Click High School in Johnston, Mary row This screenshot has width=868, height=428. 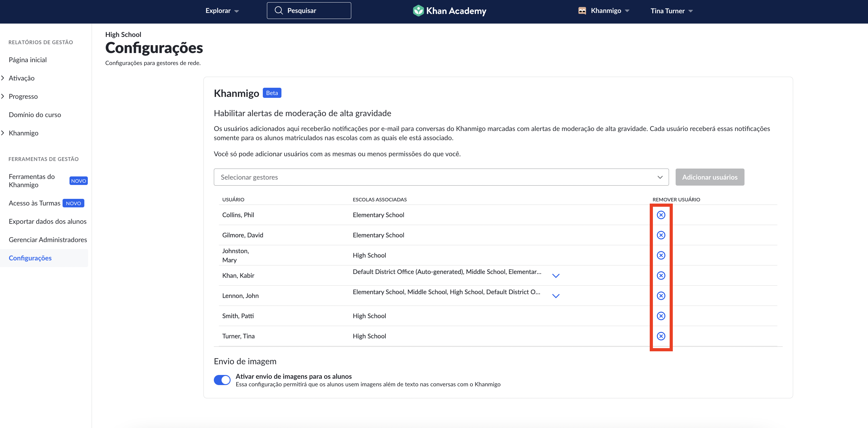(x=369, y=255)
